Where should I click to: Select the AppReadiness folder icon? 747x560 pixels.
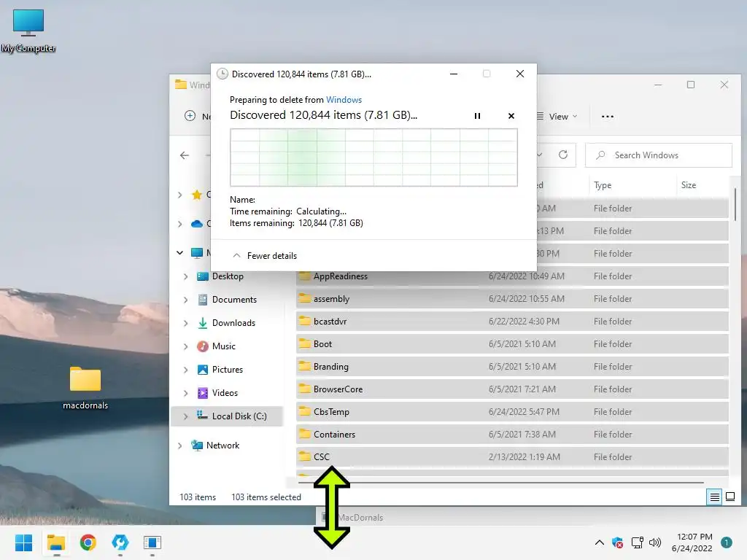304,276
